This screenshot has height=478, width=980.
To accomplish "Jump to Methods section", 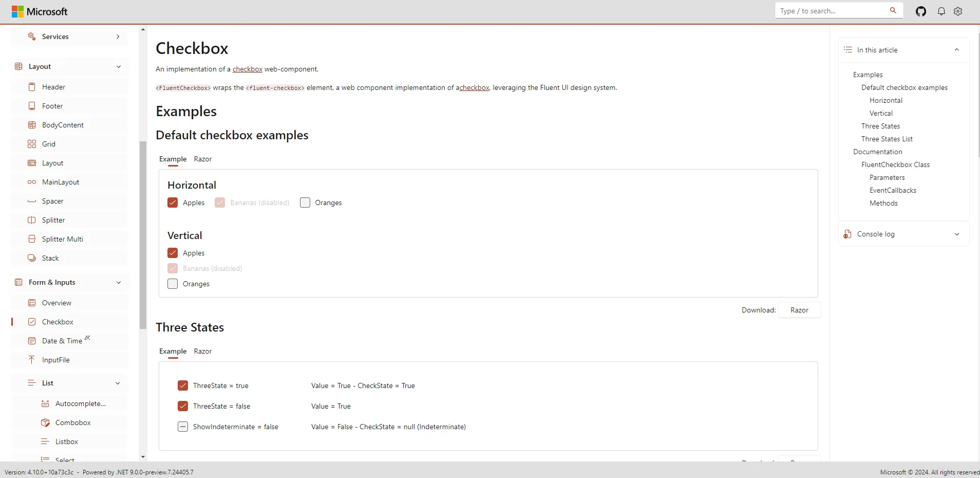I will 883,203.
